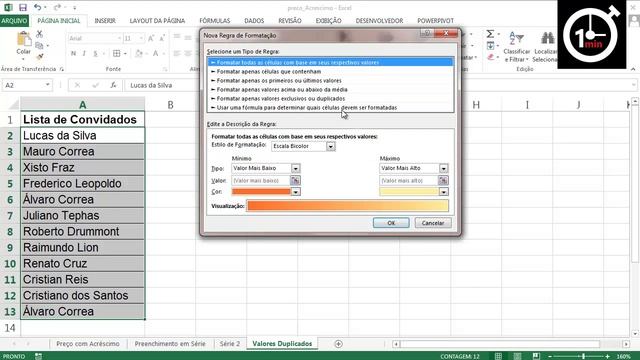Click the Increase font size icon
640x360 pixels.
(x=151, y=38)
